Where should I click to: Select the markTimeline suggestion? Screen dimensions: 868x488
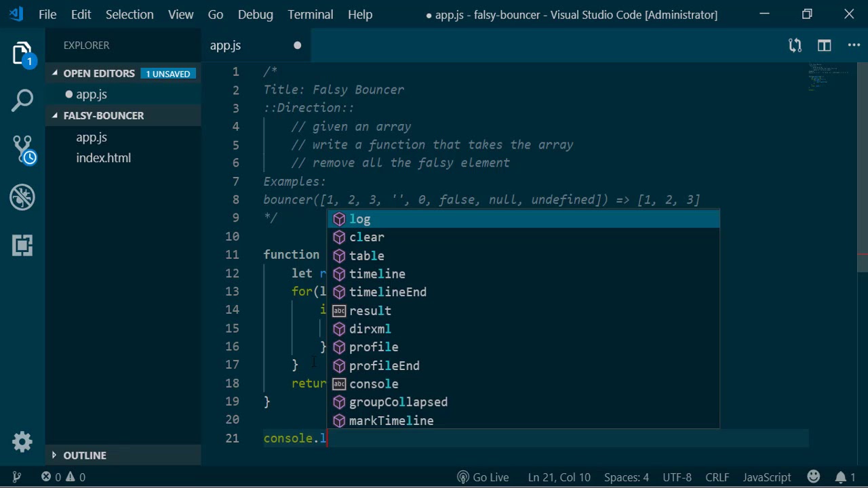click(524, 420)
